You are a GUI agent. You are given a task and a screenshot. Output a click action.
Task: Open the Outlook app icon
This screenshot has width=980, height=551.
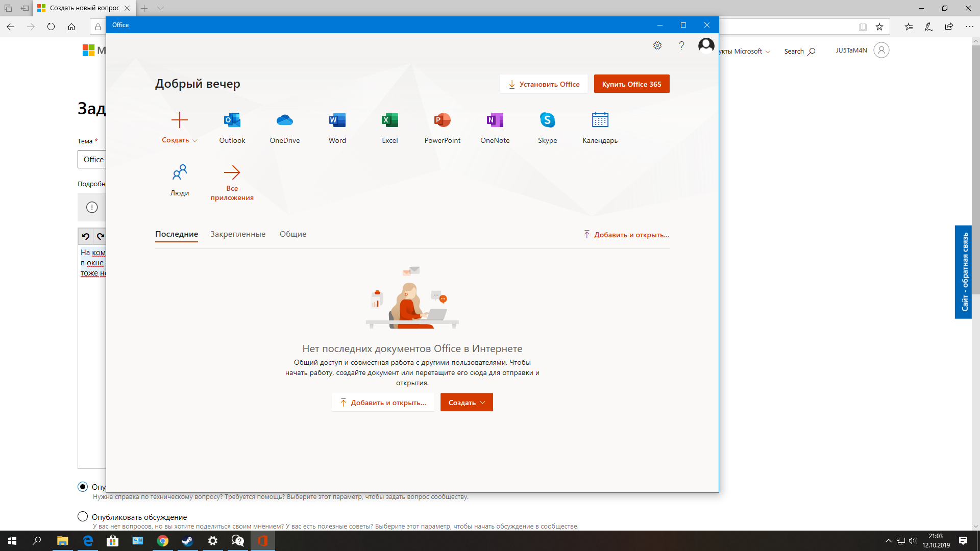[232, 120]
